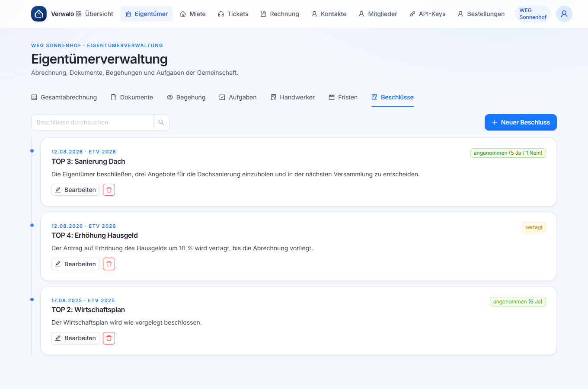Click the 'WEG SONNENHOF · EIGENTÜMERVERWALTUNG' breadcrumb text
Viewport: 588px width, 389px height.
click(97, 45)
